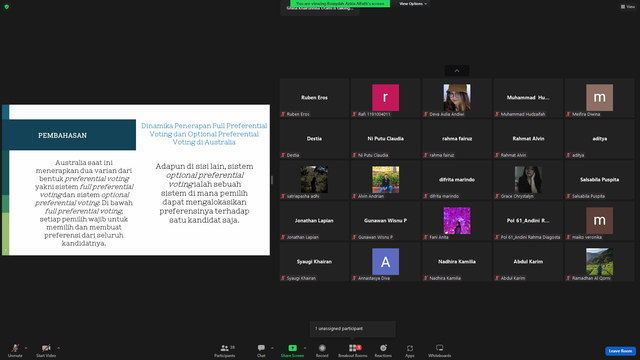The height and width of the screenshot is (360, 640).
Task: Select aditya participant tile
Action: [600, 139]
